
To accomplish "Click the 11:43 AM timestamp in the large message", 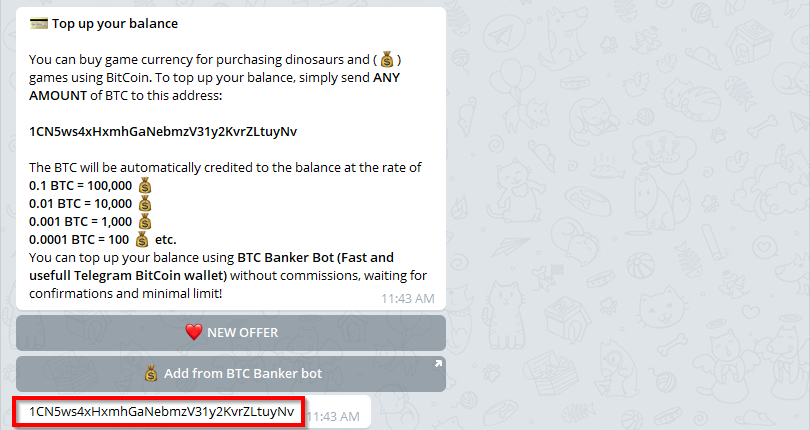I will point(408,299).
